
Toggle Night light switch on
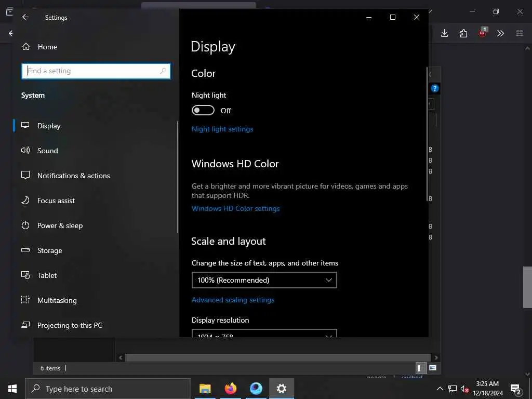pyautogui.click(x=203, y=110)
